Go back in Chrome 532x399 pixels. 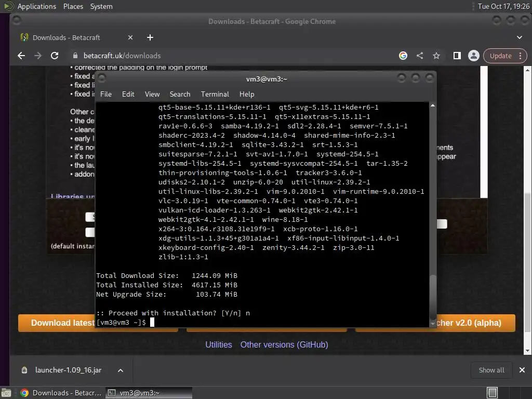tap(21, 56)
